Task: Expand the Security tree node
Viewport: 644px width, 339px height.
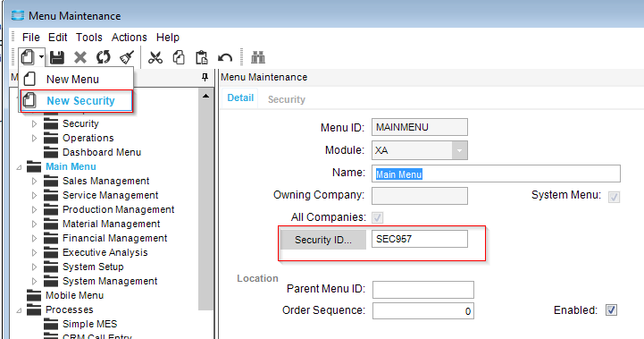Action: [35, 123]
